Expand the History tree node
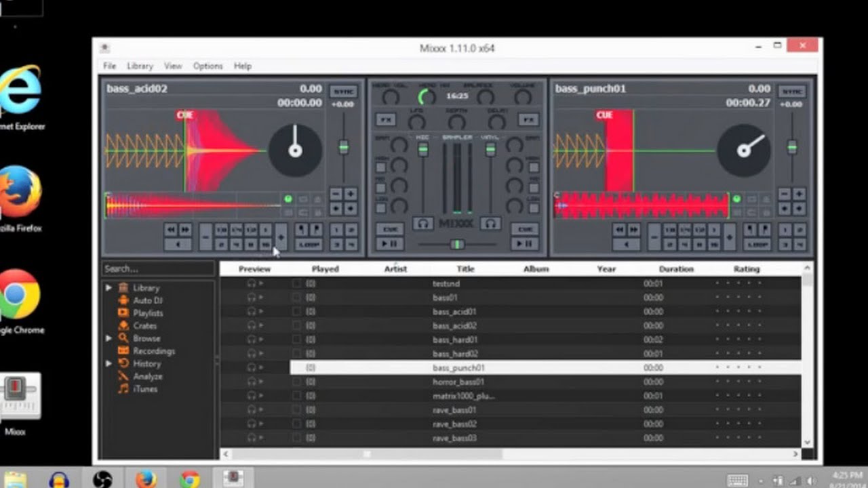The image size is (868, 488). coord(108,363)
